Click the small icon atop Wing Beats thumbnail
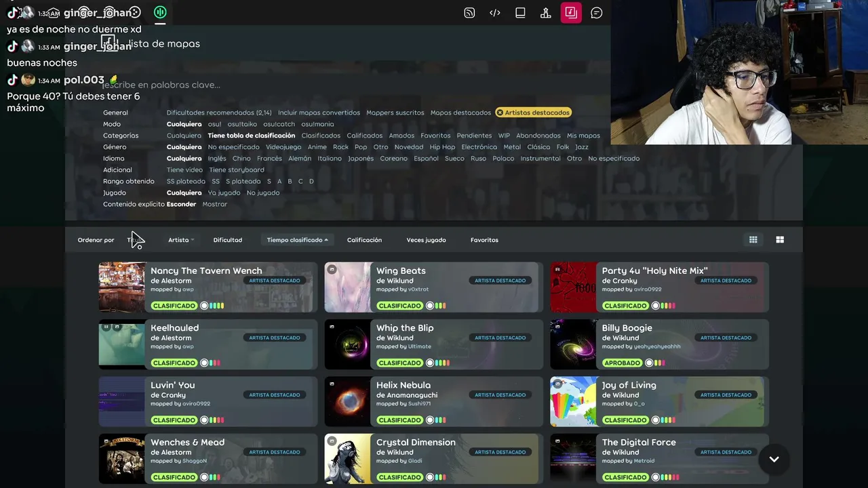The image size is (868, 488). (x=332, y=269)
